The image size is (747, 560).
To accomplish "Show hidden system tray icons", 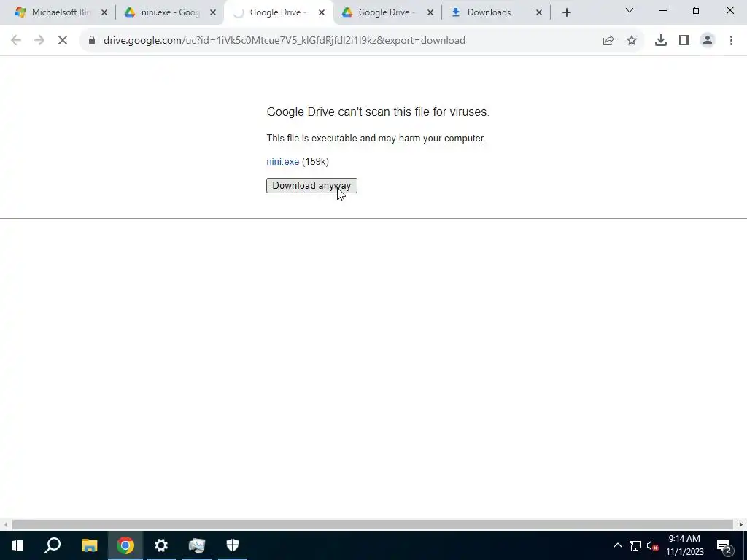I will [x=617, y=545].
